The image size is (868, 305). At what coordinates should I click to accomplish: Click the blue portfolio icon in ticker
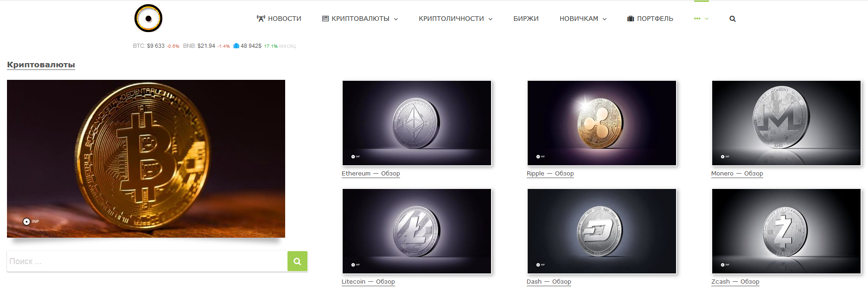click(x=236, y=46)
